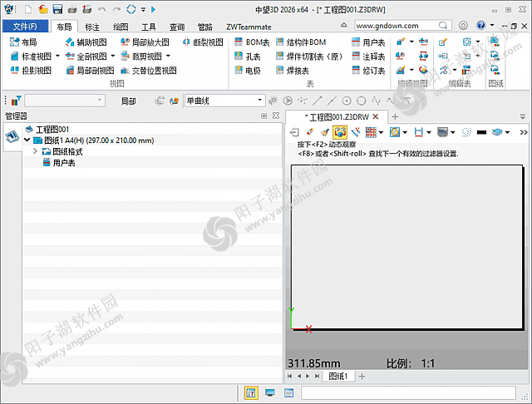
Task: Open the layer cube dropdown arrow
Action: tap(508, 132)
